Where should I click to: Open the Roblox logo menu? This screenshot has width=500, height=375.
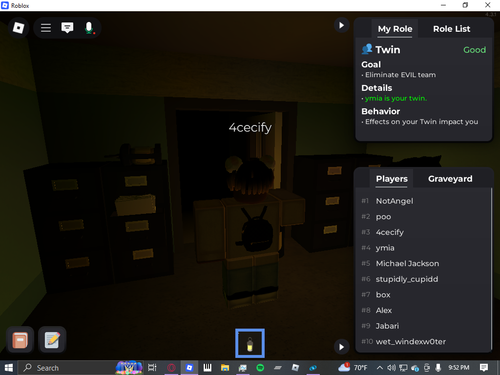click(x=18, y=28)
